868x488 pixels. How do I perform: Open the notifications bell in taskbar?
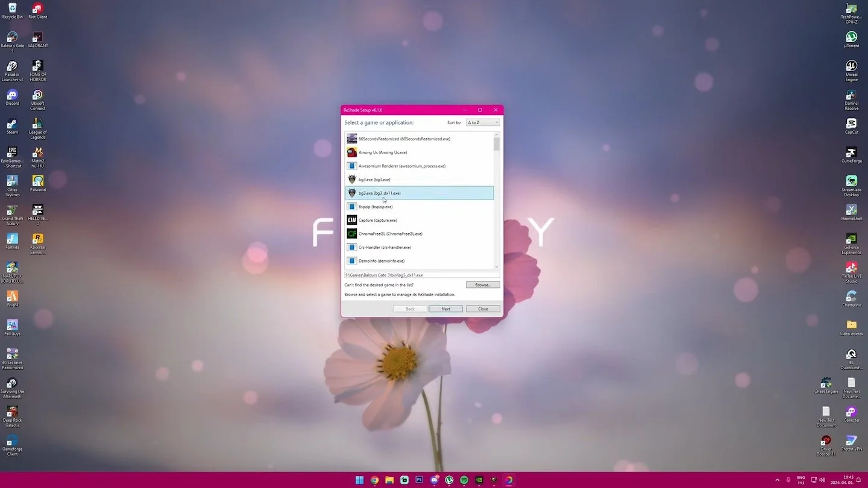(858, 480)
